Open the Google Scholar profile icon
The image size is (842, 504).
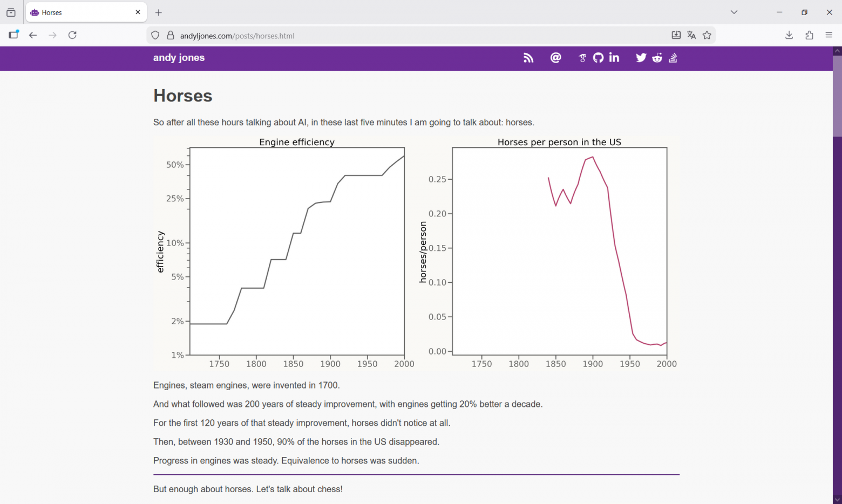coord(582,58)
